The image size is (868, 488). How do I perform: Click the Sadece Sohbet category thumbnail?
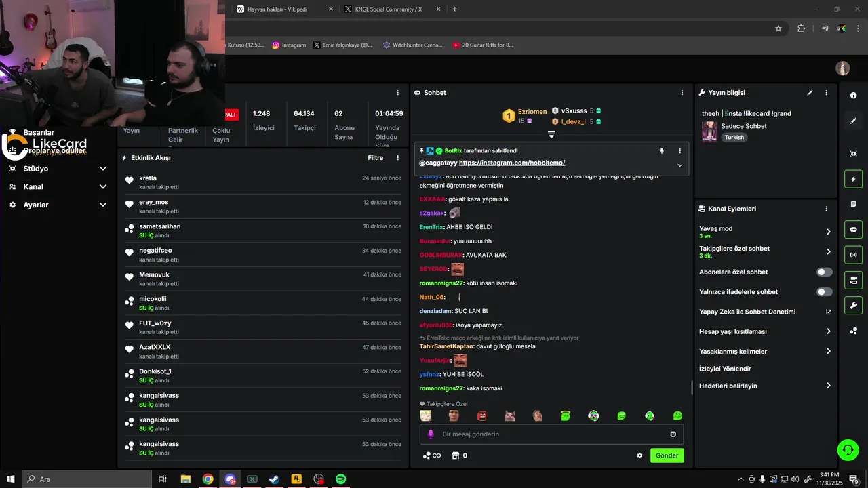(x=709, y=131)
